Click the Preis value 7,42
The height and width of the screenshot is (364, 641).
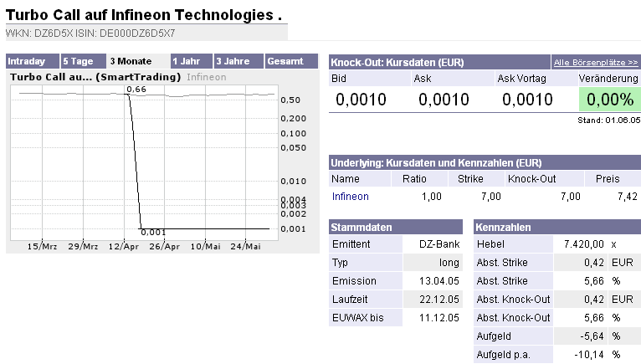(628, 197)
